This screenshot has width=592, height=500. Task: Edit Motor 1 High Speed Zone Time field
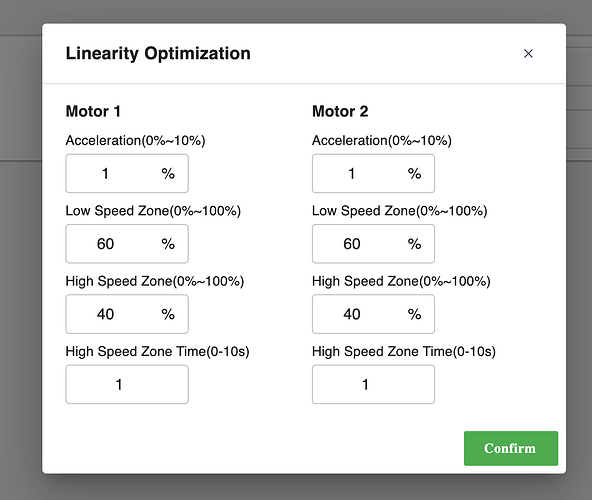pos(127,384)
